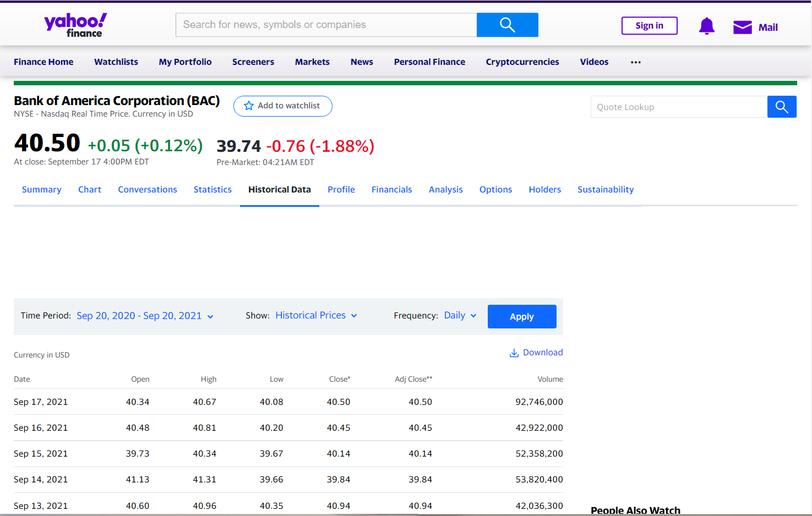This screenshot has width=812, height=516.
Task: Switch to the Profile tab
Action: click(x=341, y=189)
